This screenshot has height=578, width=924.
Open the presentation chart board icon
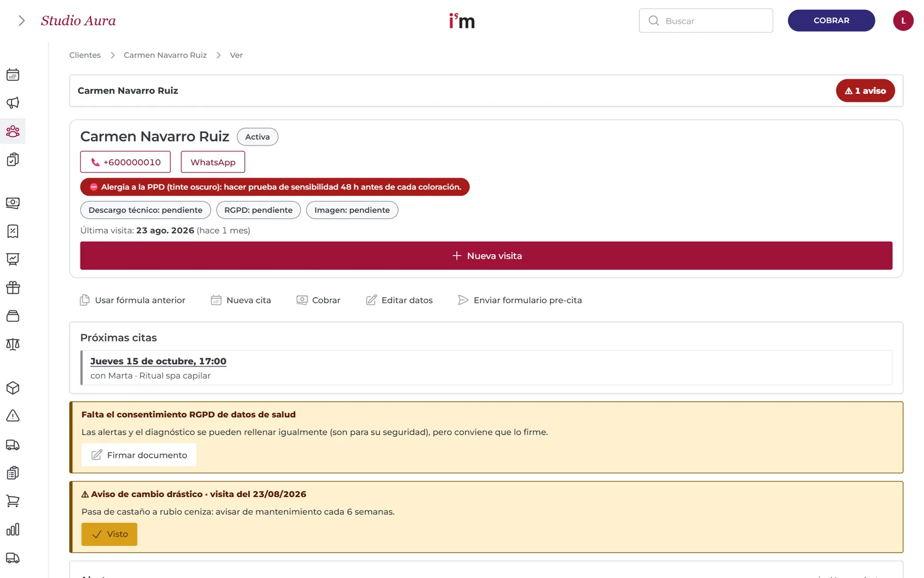coord(13,259)
